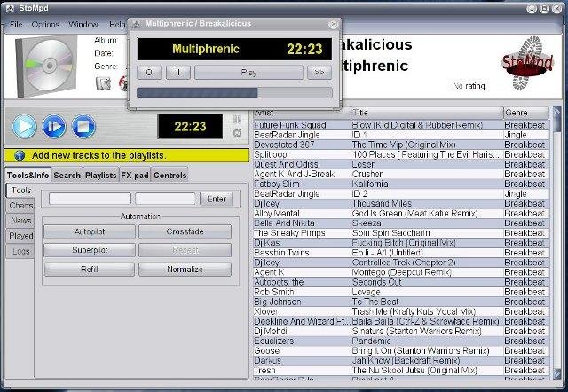The image size is (568, 392).
Task: Click the scroll down arrow of track list
Action: click(556, 373)
